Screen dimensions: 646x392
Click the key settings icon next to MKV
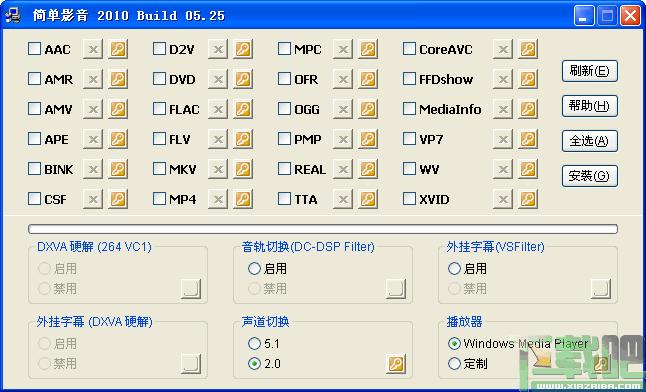pos(243,169)
